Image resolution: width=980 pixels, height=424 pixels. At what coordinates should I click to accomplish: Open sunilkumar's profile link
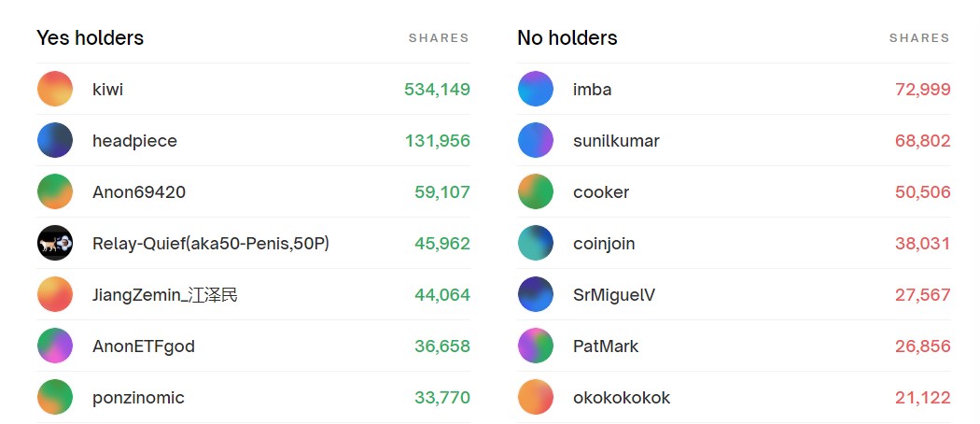click(x=616, y=141)
